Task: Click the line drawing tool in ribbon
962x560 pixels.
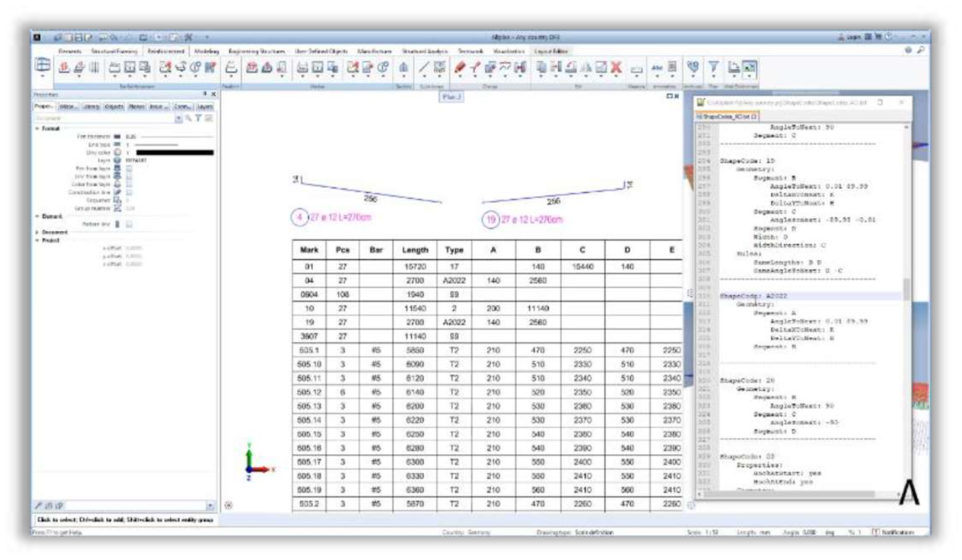Action: click(x=423, y=67)
